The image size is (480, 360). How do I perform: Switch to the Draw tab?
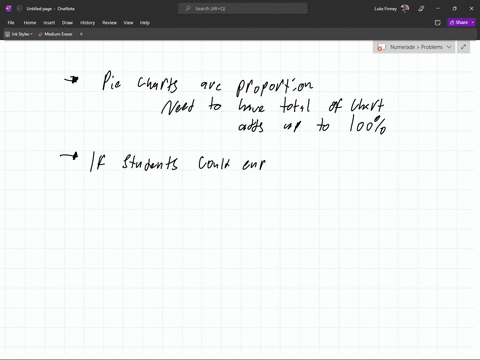(x=67, y=23)
